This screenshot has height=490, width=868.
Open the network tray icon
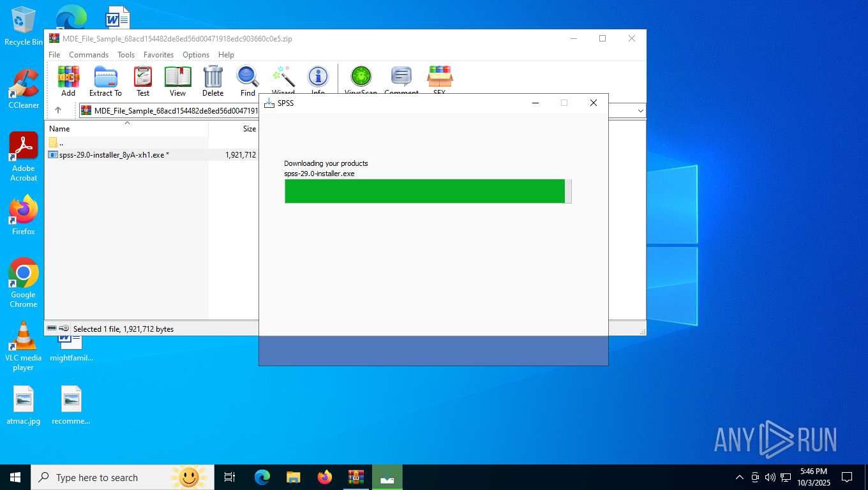coord(786,477)
